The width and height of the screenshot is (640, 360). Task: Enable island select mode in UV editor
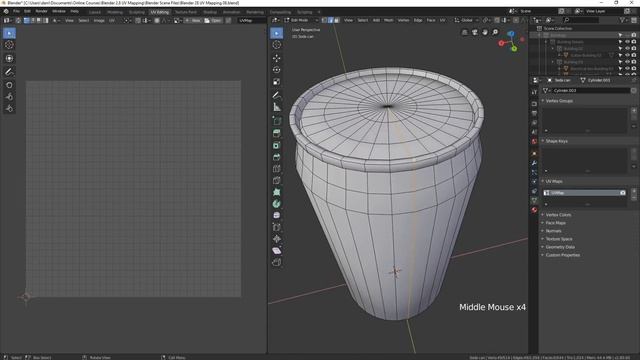(46, 20)
